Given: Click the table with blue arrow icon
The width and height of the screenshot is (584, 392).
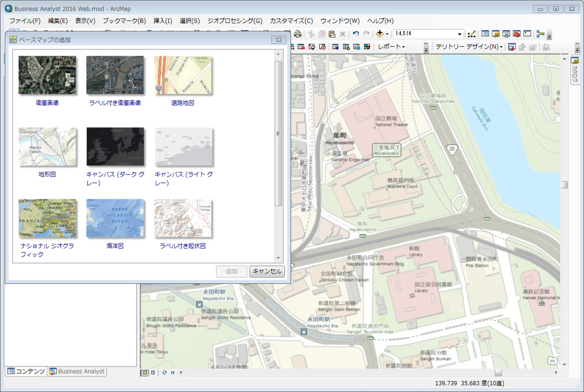Looking at the screenshot, I should tap(335, 47).
